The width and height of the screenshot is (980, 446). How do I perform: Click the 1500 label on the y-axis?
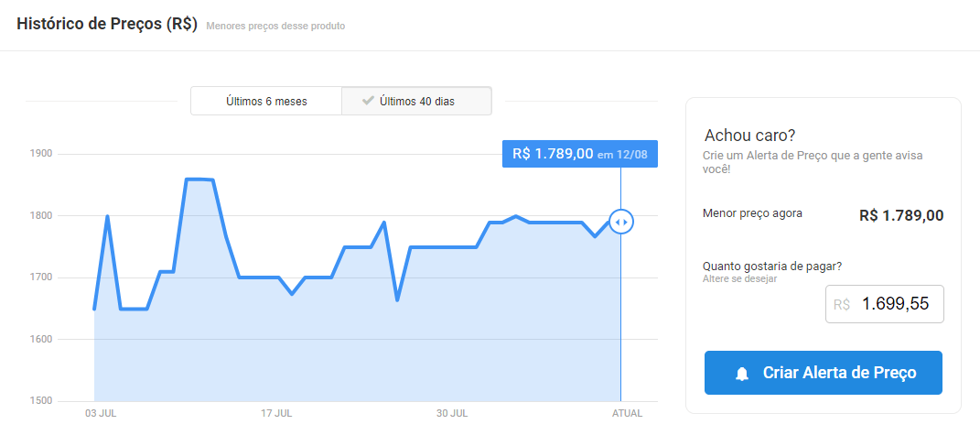41,401
